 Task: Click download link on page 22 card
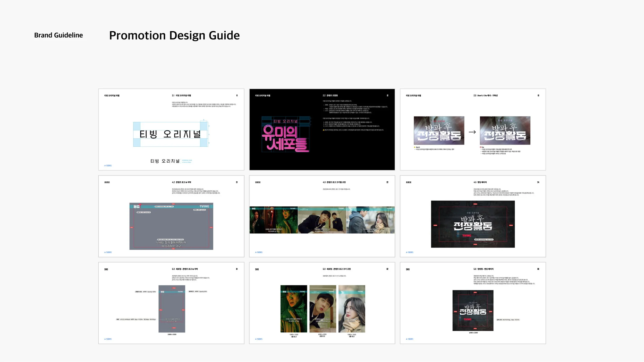(259, 252)
